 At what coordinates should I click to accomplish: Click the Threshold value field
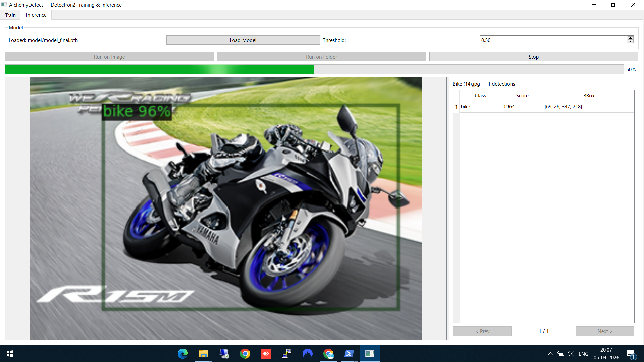tap(553, 40)
